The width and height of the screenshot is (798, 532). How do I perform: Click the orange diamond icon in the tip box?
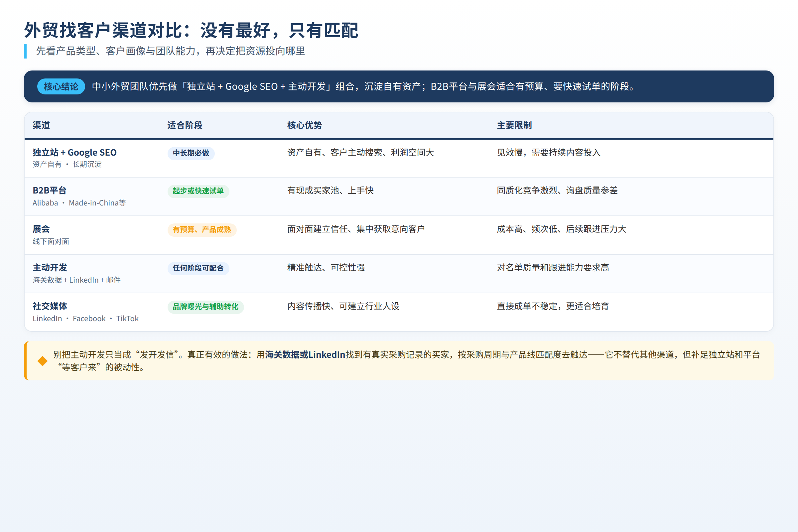coord(43,361)
